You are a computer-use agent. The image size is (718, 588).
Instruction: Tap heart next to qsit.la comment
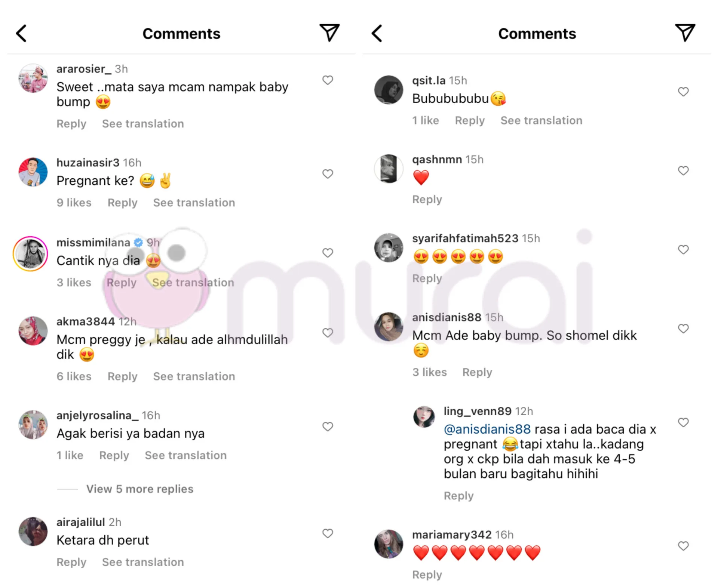pyautogui.click(x=683, y=92)
